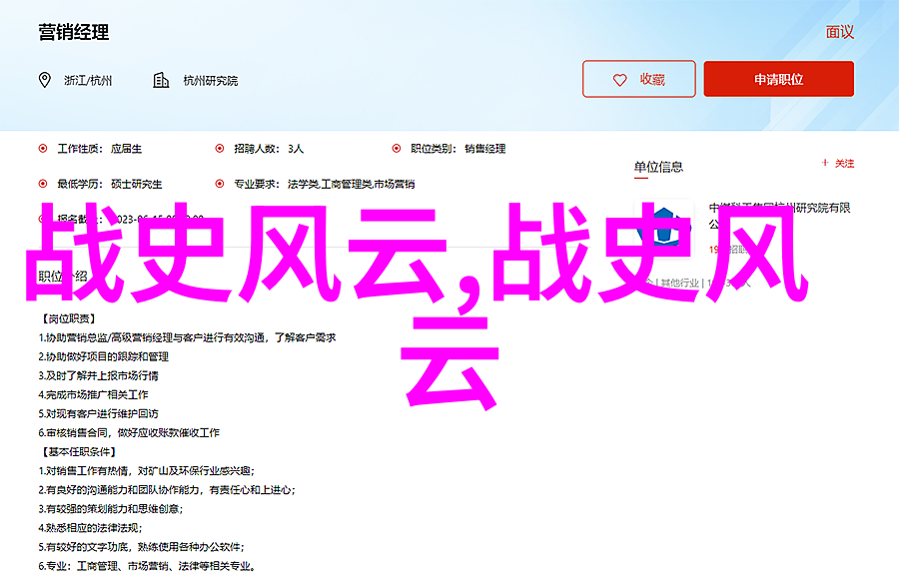Click the bullet icon next to 专业要求
Image resolution: width=899 pixels, height=588 pixels.
point(220,184)
